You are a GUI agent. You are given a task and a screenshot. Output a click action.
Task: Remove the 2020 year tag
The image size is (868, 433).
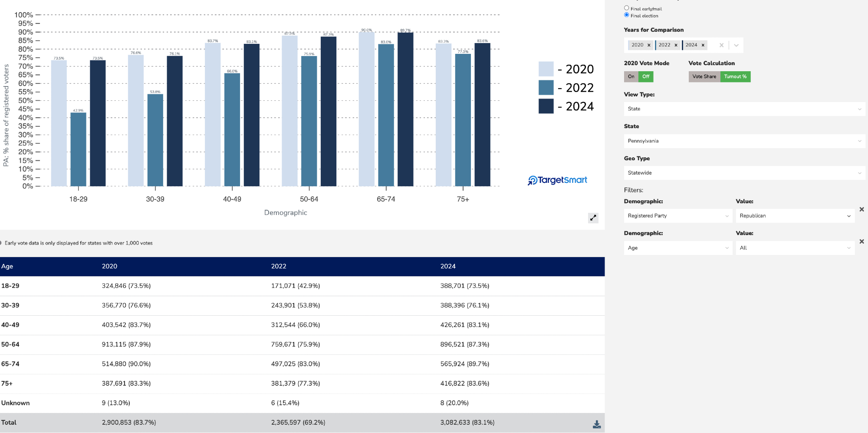[x=649, y=45]
